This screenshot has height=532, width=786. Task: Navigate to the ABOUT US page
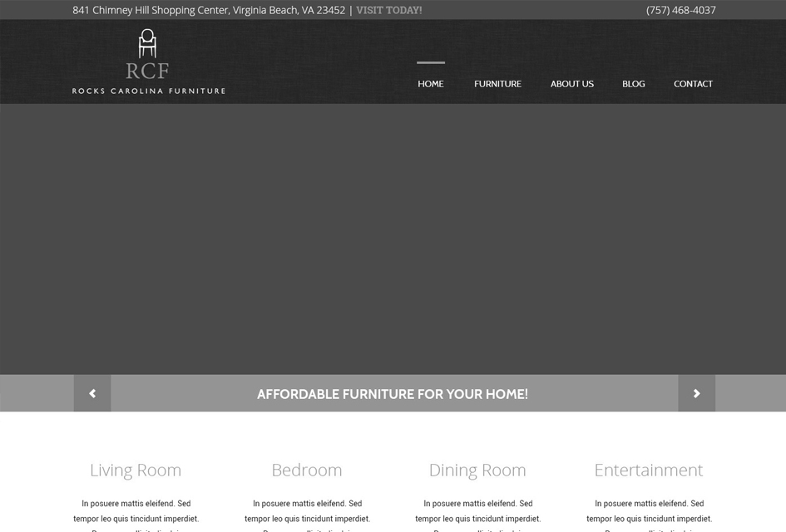571,83
